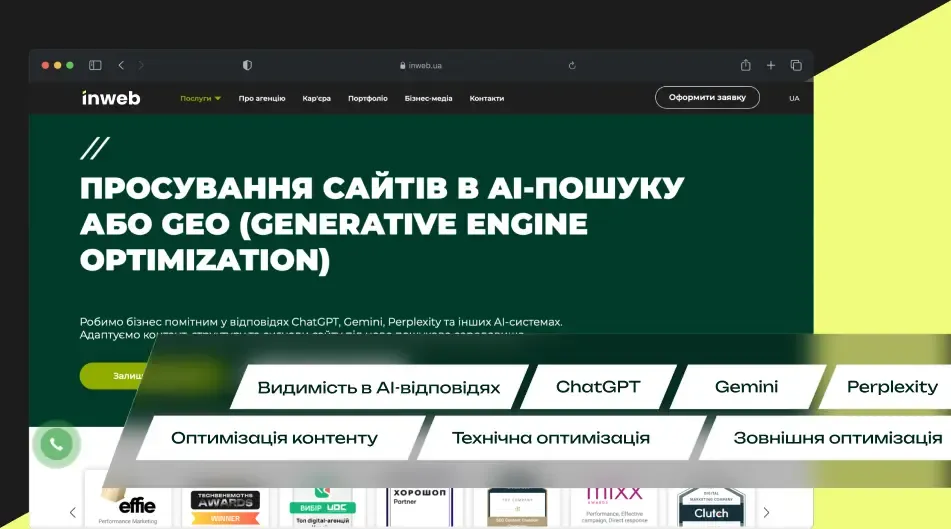Viewport: 951px width, 530px height.
Task: Click the inweb.ua address bar
Action: [421, 65]
